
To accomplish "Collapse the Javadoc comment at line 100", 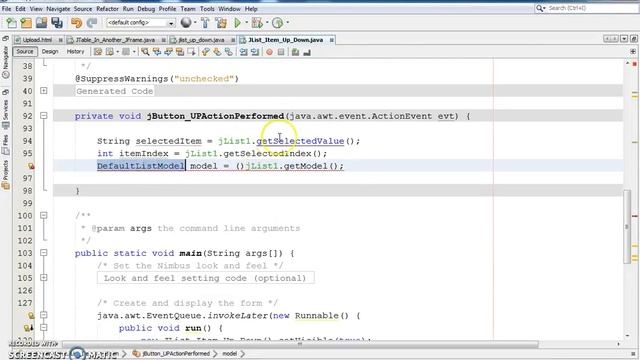I will (x=44, y=216).
